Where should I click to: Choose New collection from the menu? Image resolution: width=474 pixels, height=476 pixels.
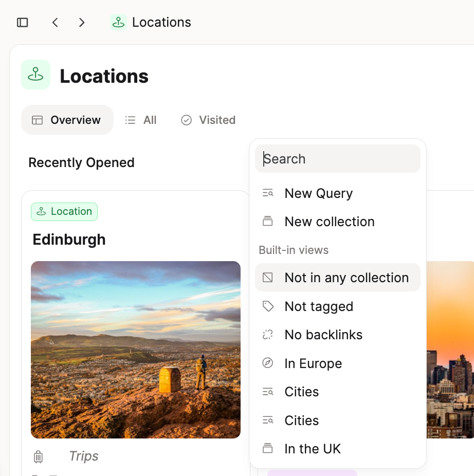(x=338, y=222)
